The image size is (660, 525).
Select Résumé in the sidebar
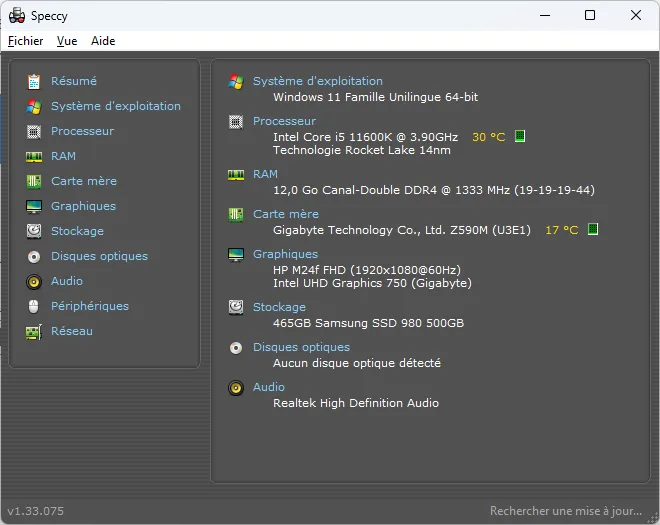click(x=74, y=81)
